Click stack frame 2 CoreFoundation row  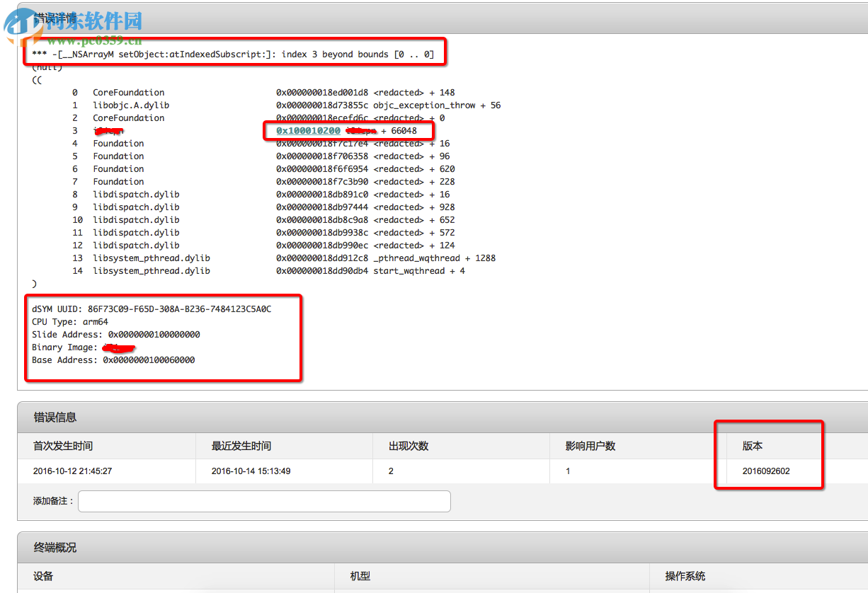[x=258, y=118]
